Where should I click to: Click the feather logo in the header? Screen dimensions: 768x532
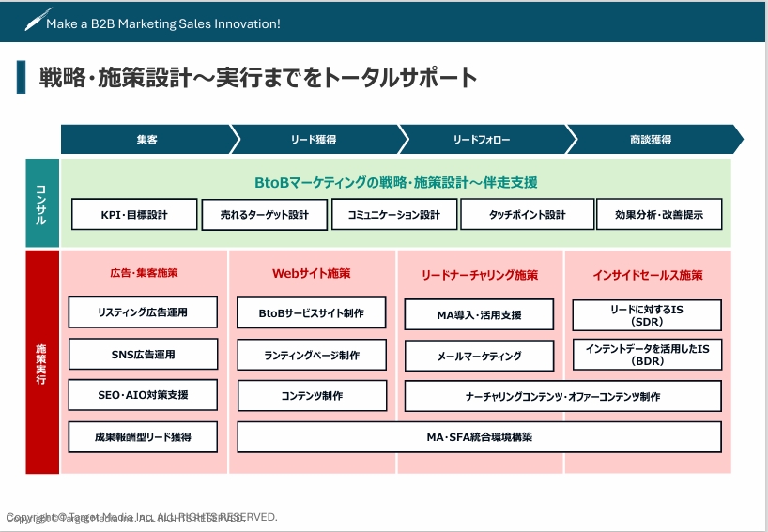point(38,19)
